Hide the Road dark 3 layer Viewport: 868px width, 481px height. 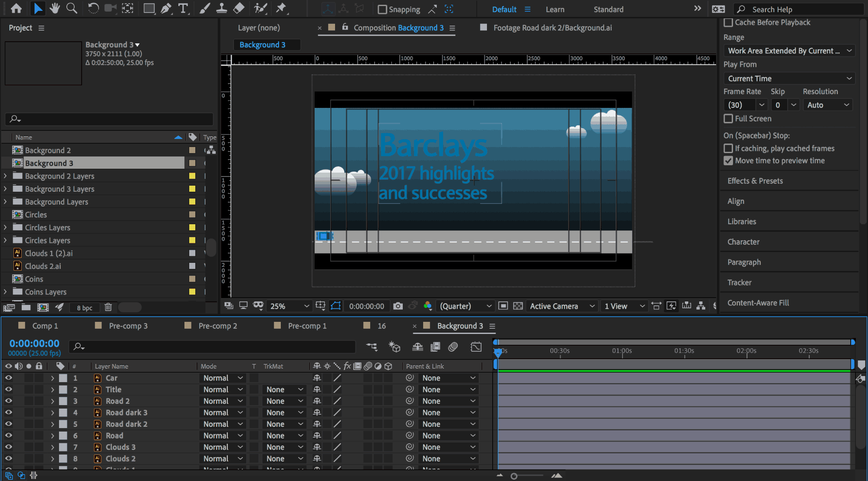(8, 412)
